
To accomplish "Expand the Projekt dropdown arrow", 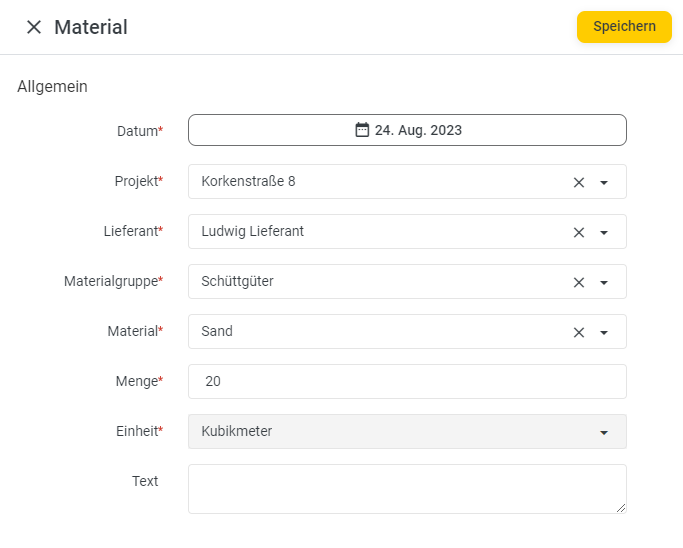I will coord(604,183).
